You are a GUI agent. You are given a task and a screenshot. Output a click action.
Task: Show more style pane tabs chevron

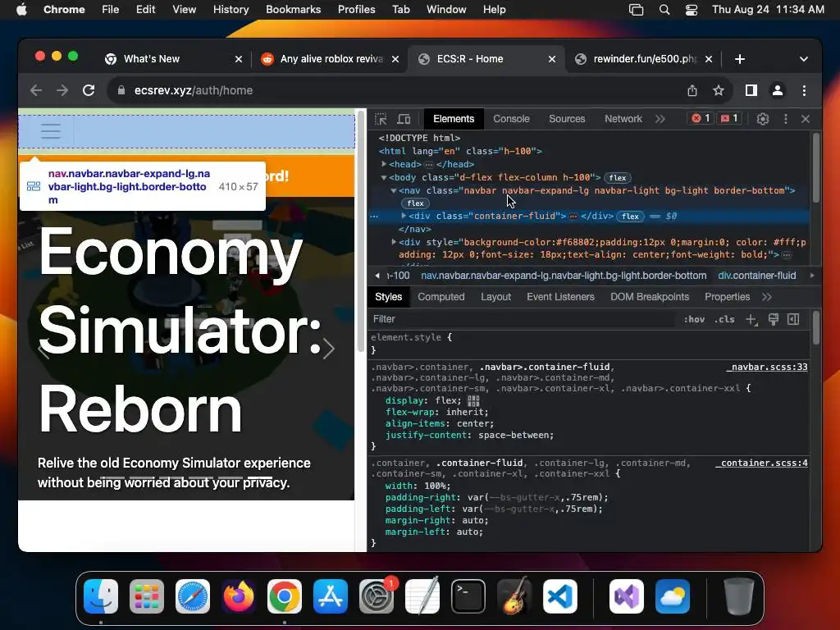tap(767, 297)
